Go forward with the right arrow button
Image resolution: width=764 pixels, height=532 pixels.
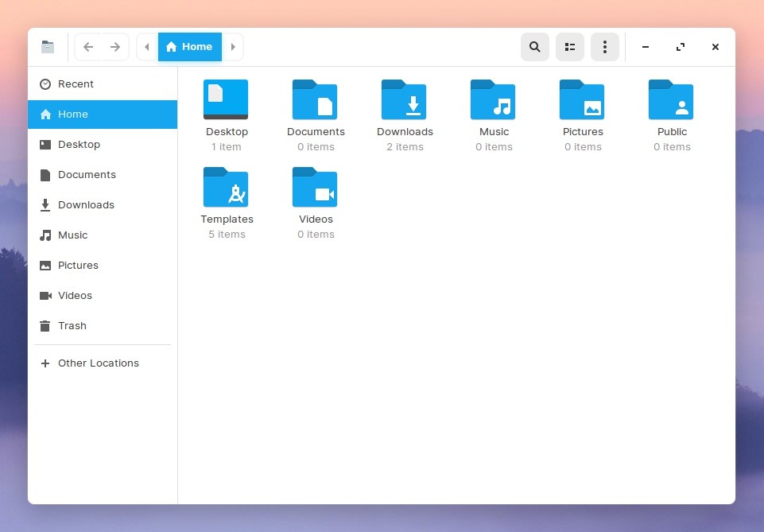pyautogui.click(x=115, y=47)
